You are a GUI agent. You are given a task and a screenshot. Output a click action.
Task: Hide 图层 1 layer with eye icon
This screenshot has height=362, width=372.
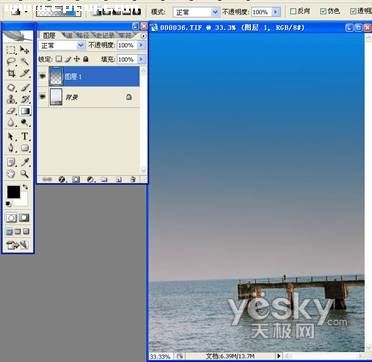43,76
